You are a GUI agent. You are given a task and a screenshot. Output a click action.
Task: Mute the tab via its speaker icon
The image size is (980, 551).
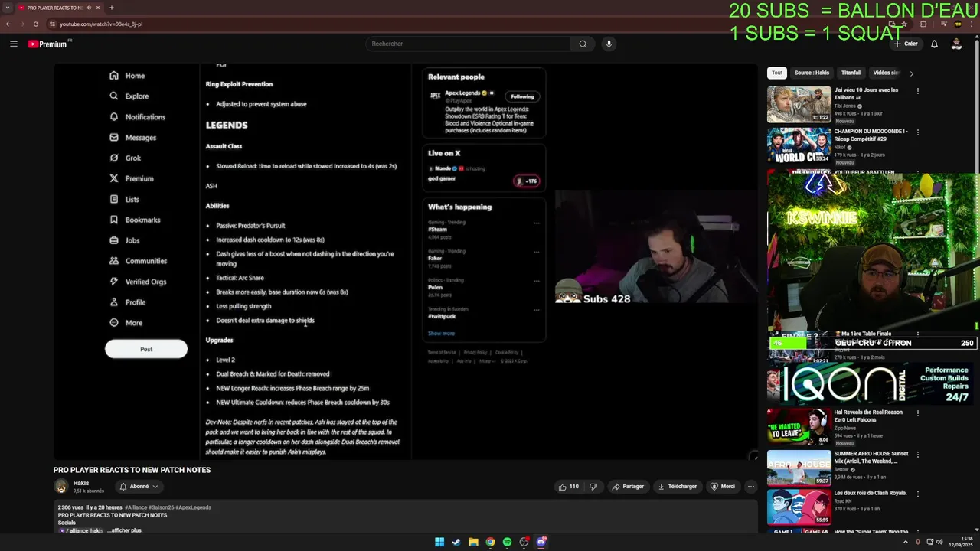click(89, 8)
